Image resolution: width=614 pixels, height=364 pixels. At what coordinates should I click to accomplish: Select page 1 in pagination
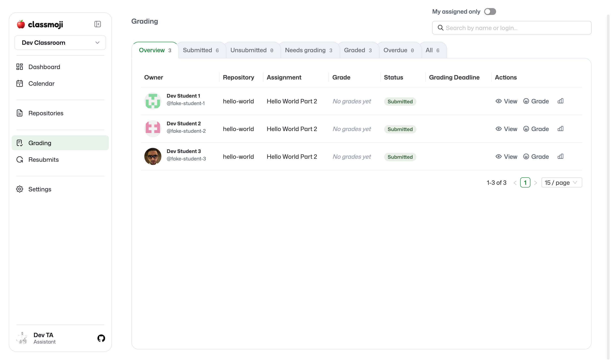pyautogui.click(x=525, y=182)
